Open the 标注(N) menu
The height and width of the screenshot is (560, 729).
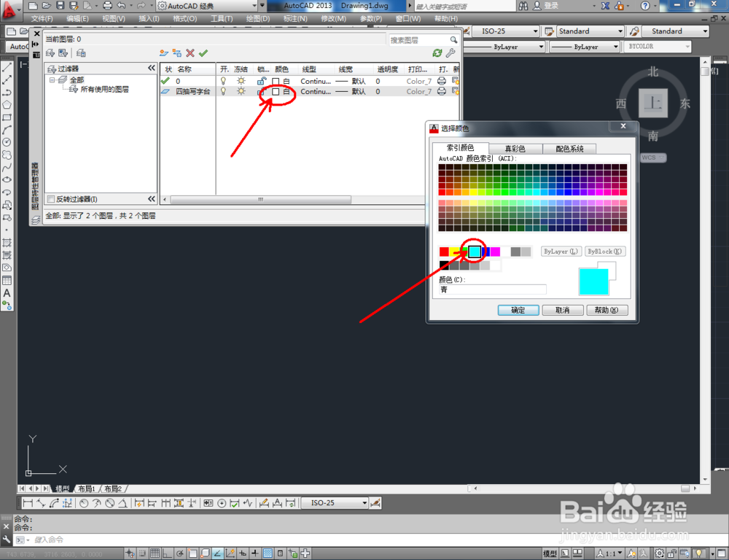295,19
